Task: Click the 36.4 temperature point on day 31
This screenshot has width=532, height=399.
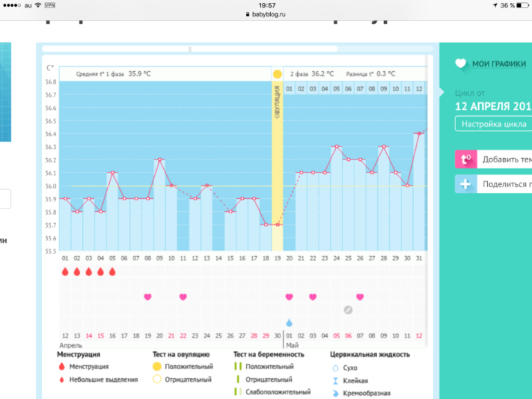Action: pos(419,133)
